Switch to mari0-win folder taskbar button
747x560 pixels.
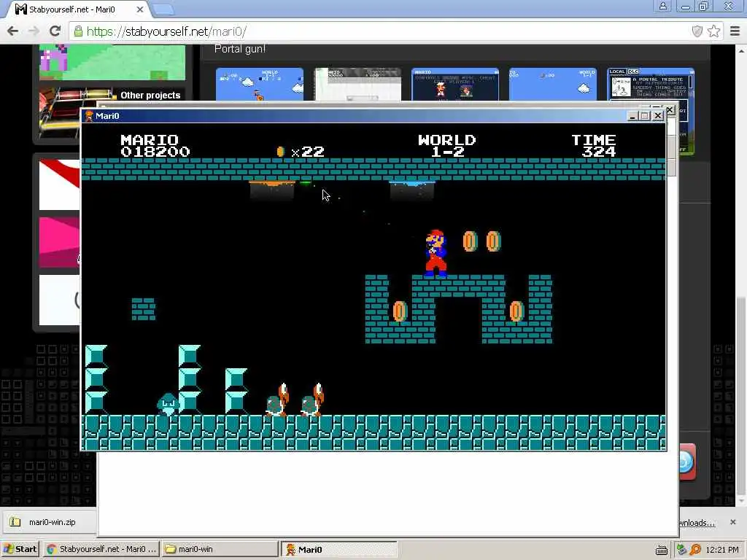coord(220,549)
